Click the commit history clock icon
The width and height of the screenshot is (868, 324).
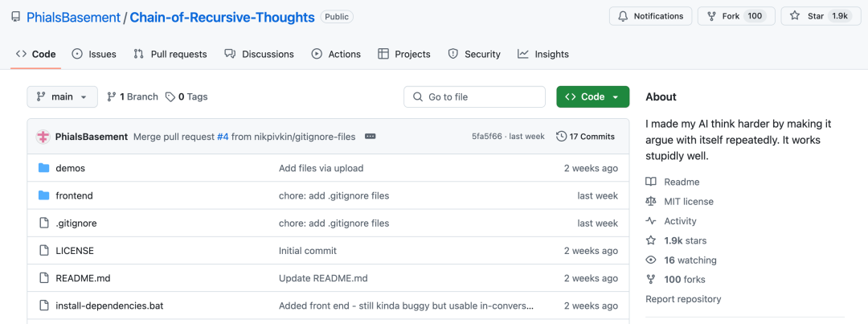[x=561, y=137]
